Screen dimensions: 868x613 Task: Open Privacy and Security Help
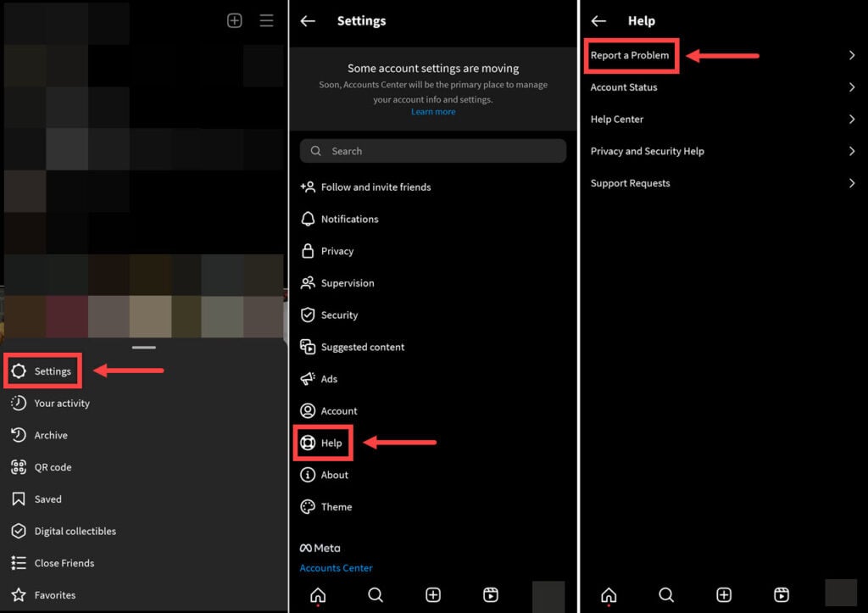click(x=724, y=151)
